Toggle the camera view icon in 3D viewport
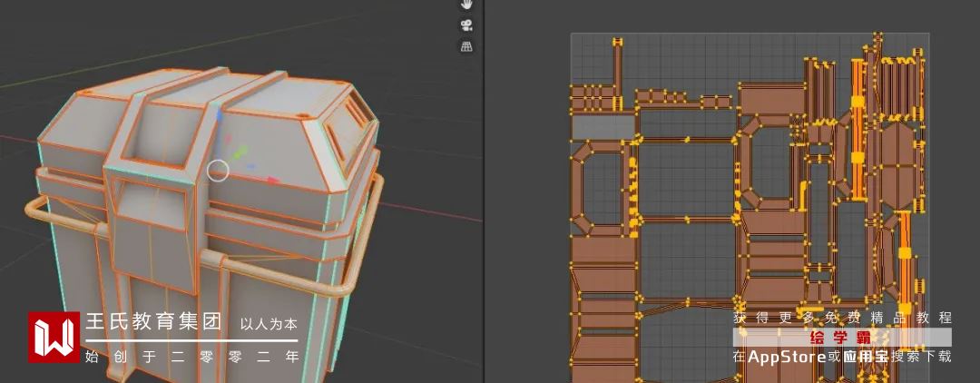The image size is (980, 383). [x=466, y=25]
